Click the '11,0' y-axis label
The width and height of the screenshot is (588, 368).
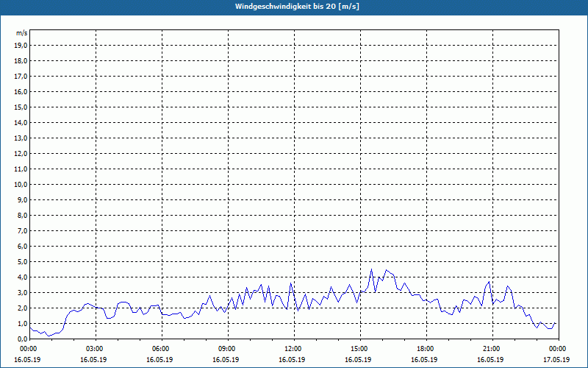pyautogui.click(x=21, y=169)
